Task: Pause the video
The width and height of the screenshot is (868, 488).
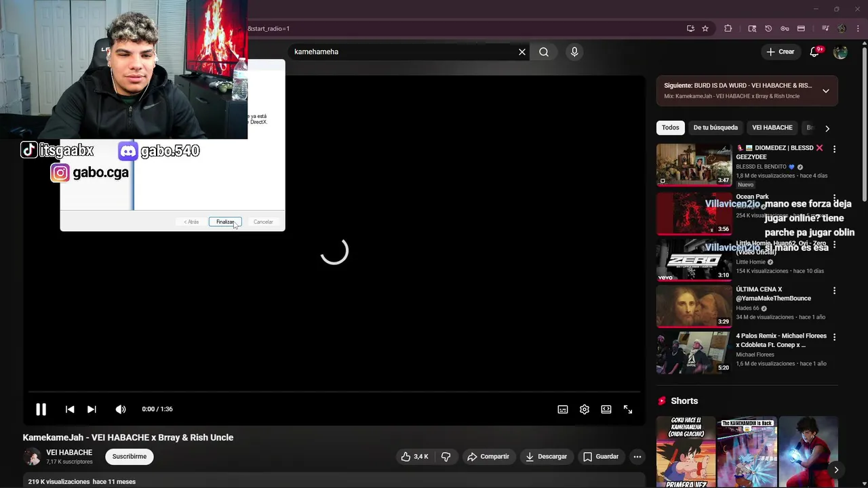Action: tap(41, 409)
